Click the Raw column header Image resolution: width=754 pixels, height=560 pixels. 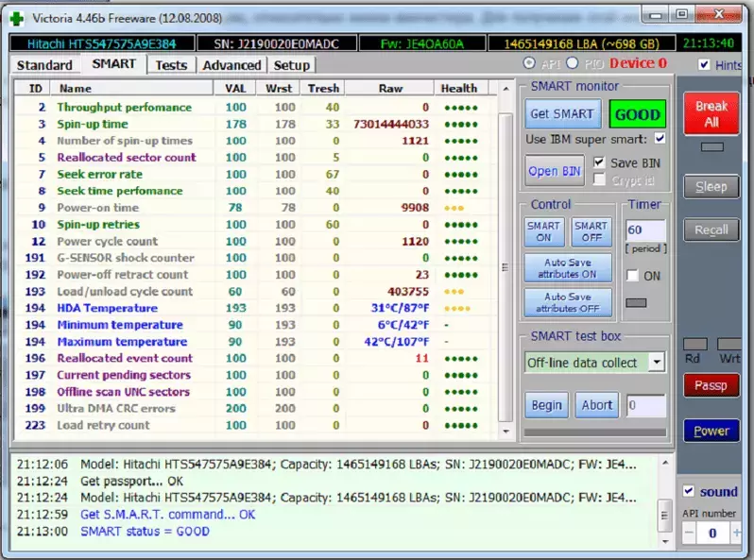coord(390,89)
